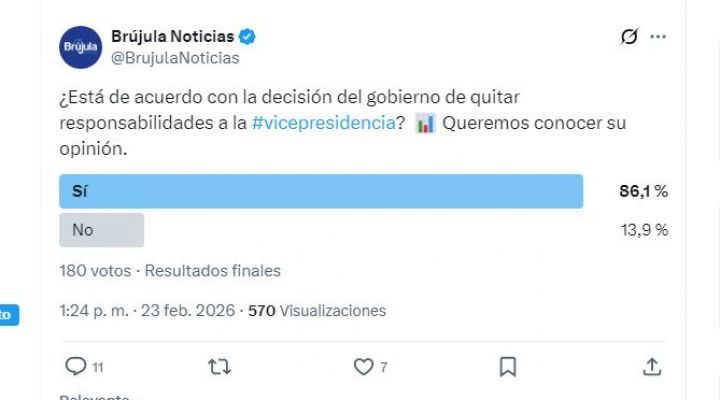The width and height of the screenshot is (720, 400).
Task: Click the bar chart emoji in the post
Action: (424, 124)
